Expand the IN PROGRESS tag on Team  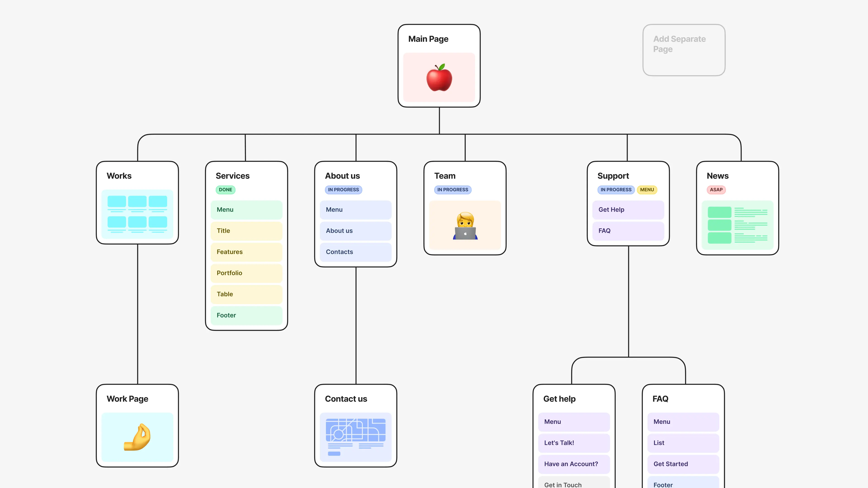point(453,190)
